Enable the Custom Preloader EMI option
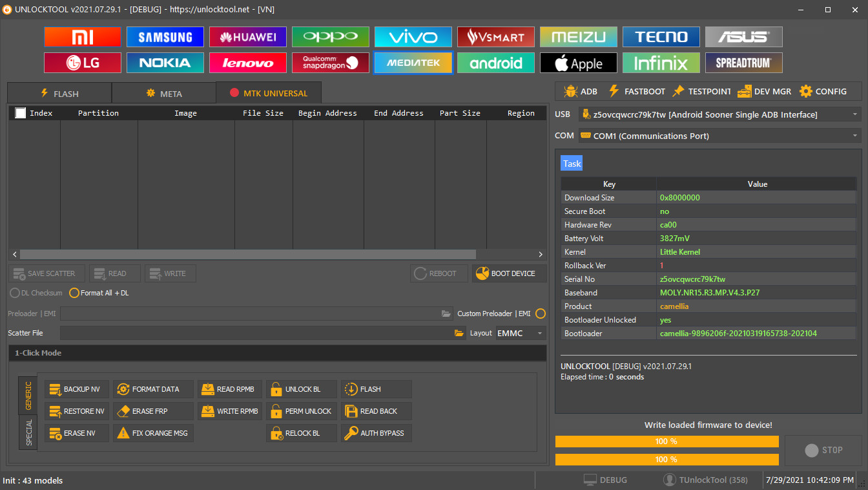The height and width of the screenshot is (490, 868). click(x=541, y=314)
